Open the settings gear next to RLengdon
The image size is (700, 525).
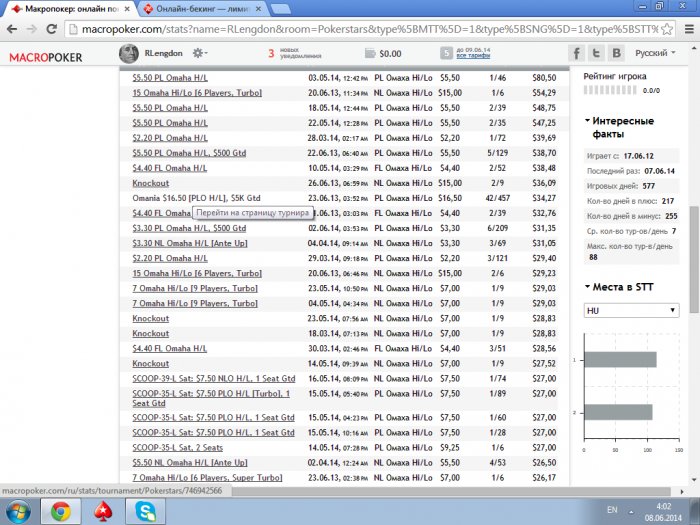pyautogui.click(x=199, y=53)
